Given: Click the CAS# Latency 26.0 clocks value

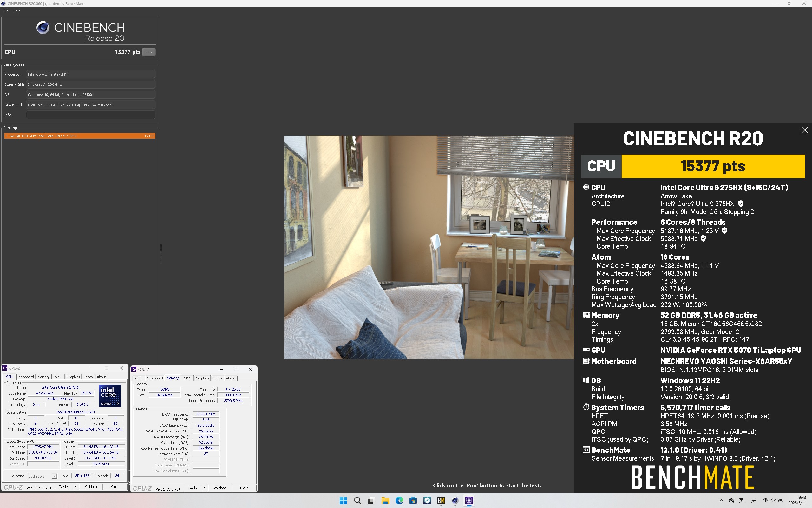Looking at the screenshot, I should pyautogui.click(x=206, y=426).
